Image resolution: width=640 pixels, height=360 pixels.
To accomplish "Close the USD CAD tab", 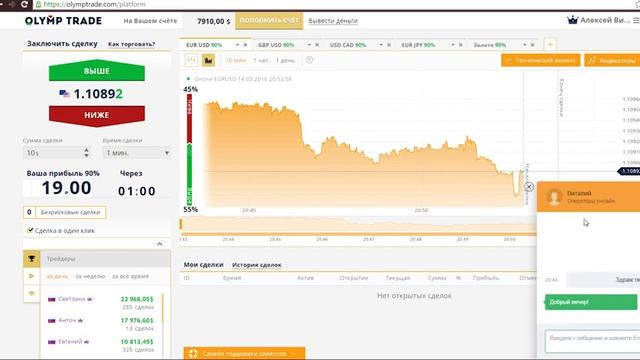I will coord(389,45).
